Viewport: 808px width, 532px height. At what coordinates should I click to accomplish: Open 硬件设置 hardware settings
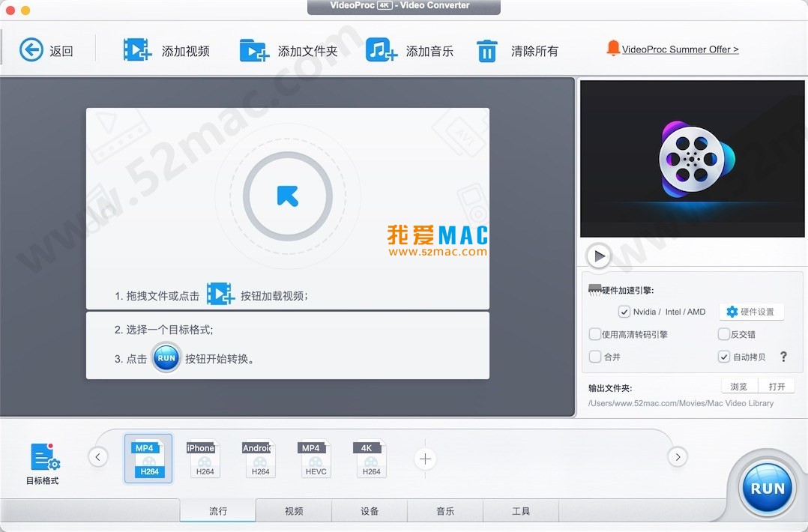[x=751, y=312]
